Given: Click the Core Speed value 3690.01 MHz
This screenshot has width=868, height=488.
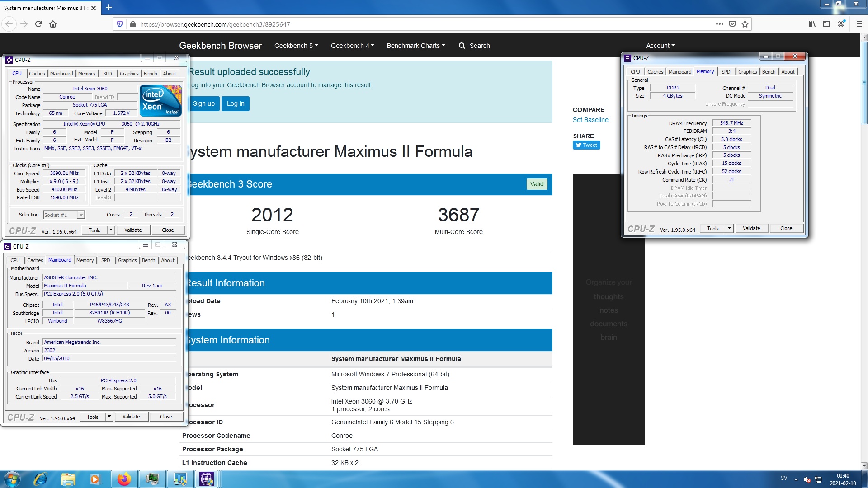Looking at the screenshot, I should click(64, 174).
